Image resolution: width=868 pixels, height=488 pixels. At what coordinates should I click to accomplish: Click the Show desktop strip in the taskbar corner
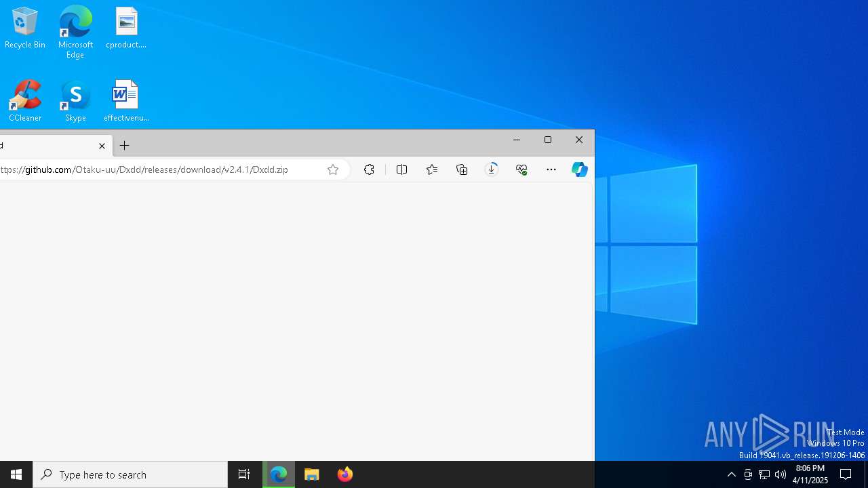(x=866, y=474)
